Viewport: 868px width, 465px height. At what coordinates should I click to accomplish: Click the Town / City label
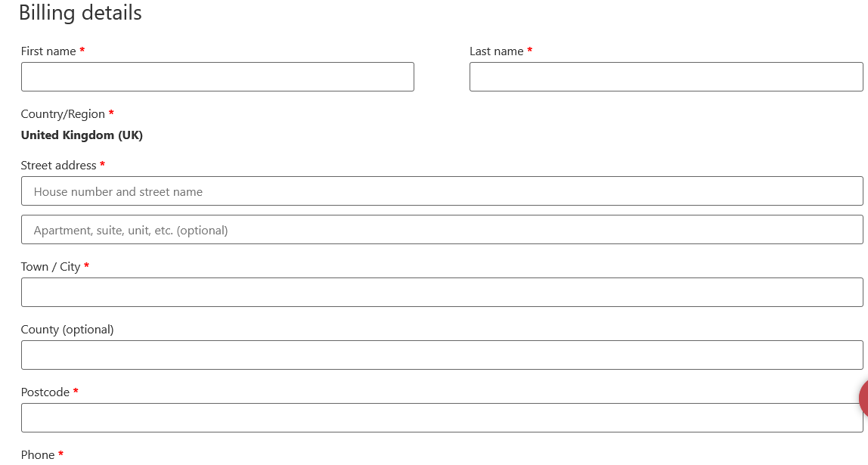pyautogui.click(x=51, y=267)
